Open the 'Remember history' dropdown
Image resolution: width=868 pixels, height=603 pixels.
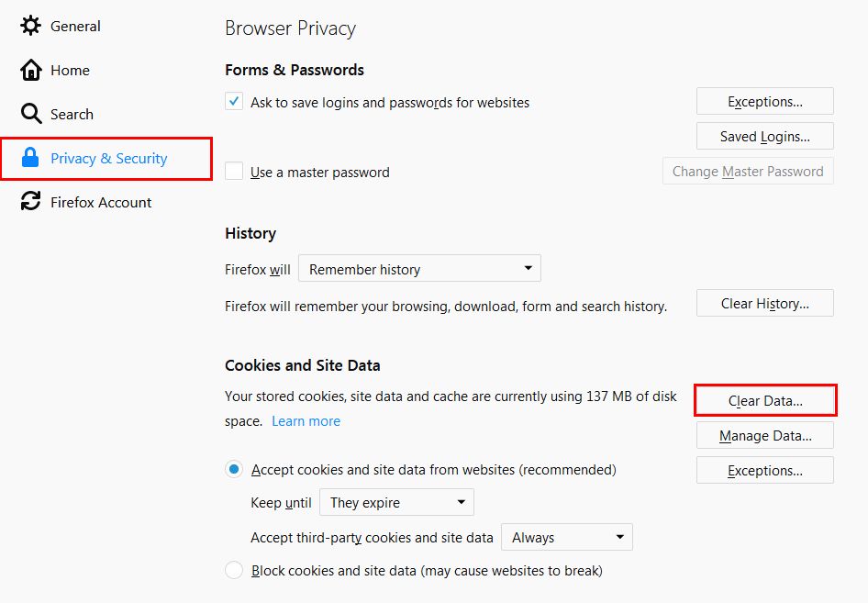419,269
